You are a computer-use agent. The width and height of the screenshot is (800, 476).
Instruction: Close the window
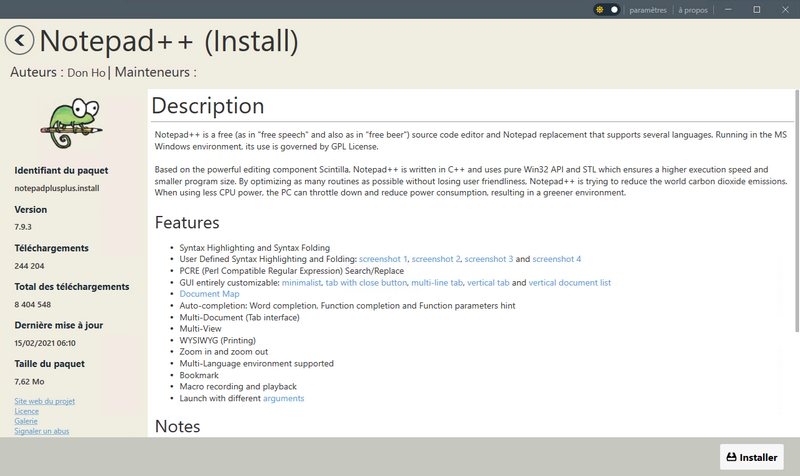785,10
